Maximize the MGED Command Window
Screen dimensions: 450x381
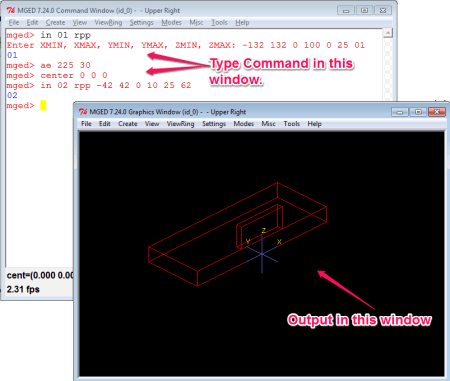tap(364, 10)
